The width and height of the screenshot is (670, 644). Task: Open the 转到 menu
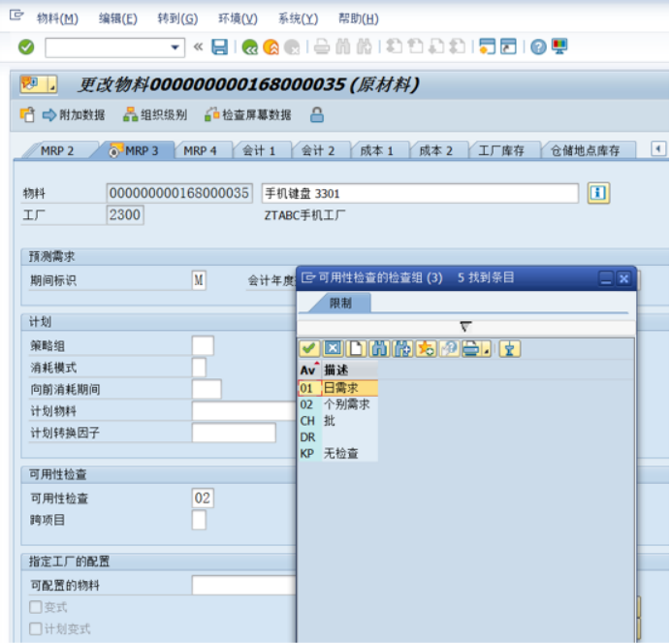[x=177, y=18]
